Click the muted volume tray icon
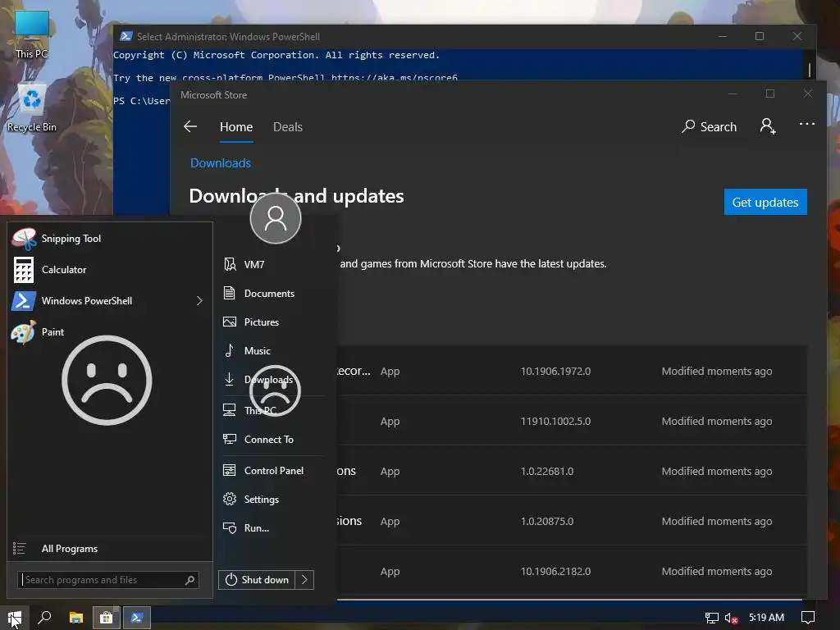Screen dimensions: 840x630 click(731, 618)
